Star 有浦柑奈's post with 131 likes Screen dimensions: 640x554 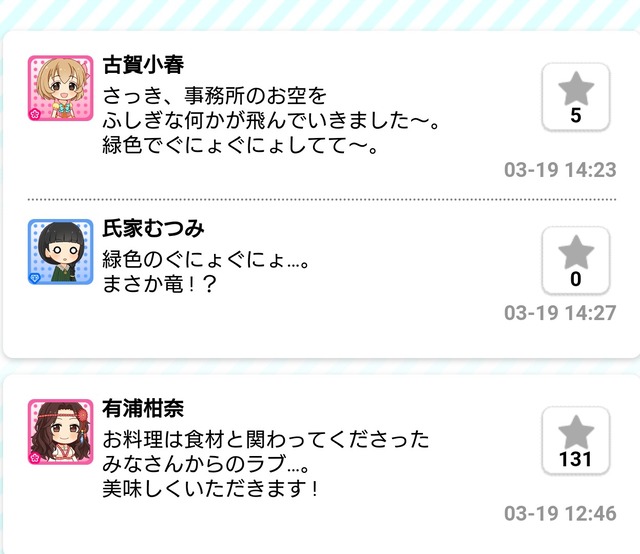tap(576, 441)
